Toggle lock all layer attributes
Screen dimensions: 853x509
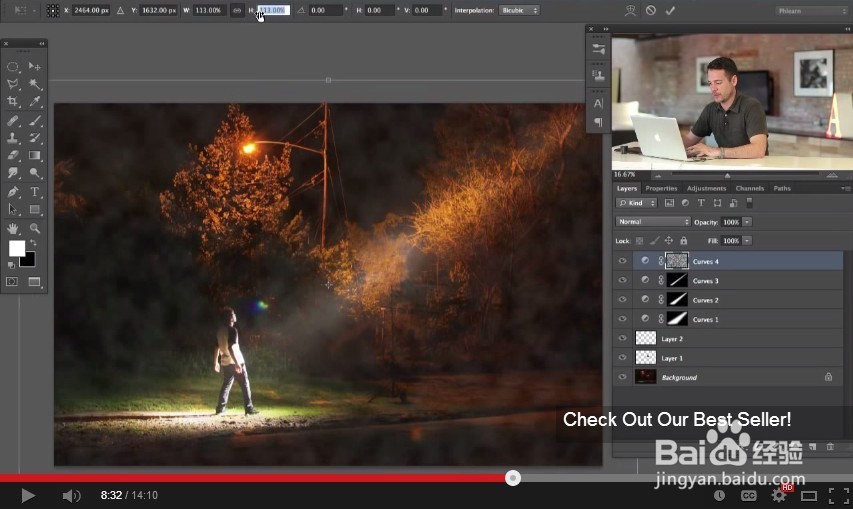click(684, 241)
